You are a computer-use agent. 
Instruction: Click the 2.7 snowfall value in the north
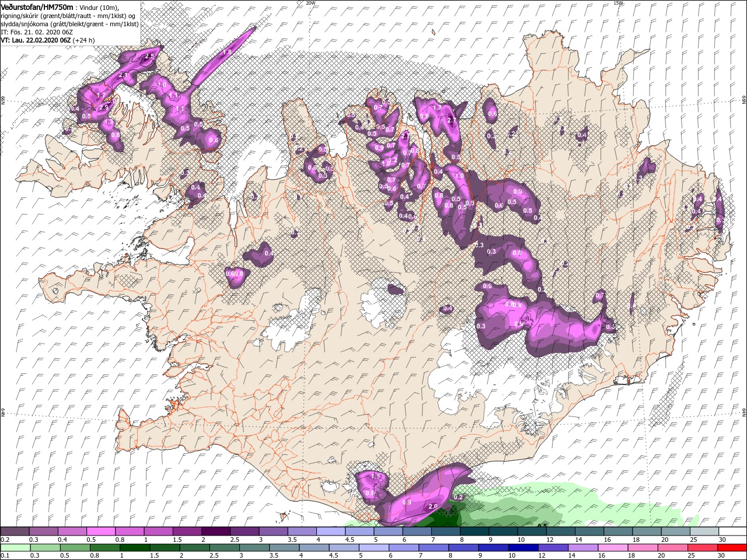pos(452,120)
